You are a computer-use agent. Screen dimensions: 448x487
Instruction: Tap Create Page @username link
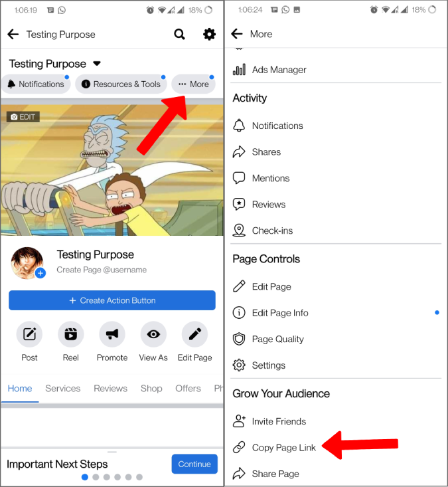coord(102,270)
